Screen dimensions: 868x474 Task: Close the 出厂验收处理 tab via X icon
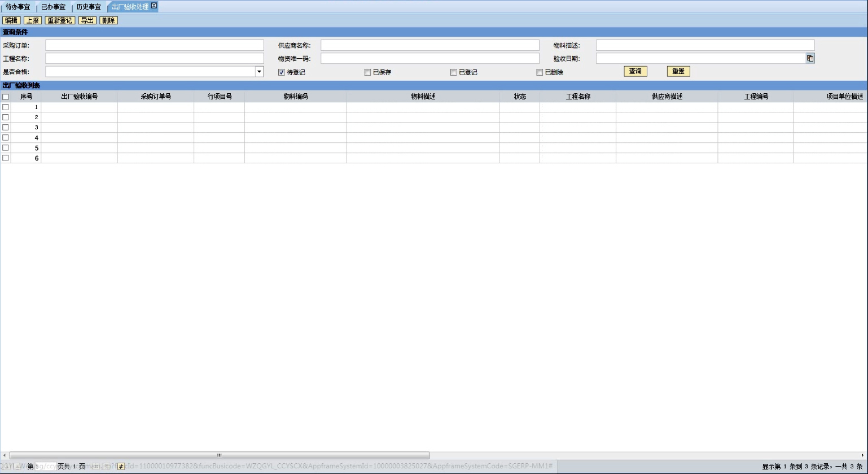(154, 6)
